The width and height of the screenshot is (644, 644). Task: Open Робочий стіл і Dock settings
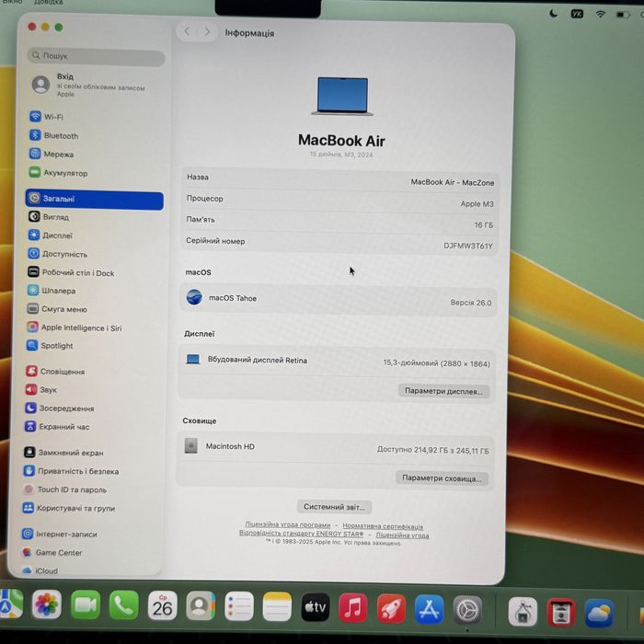[71, 272]
